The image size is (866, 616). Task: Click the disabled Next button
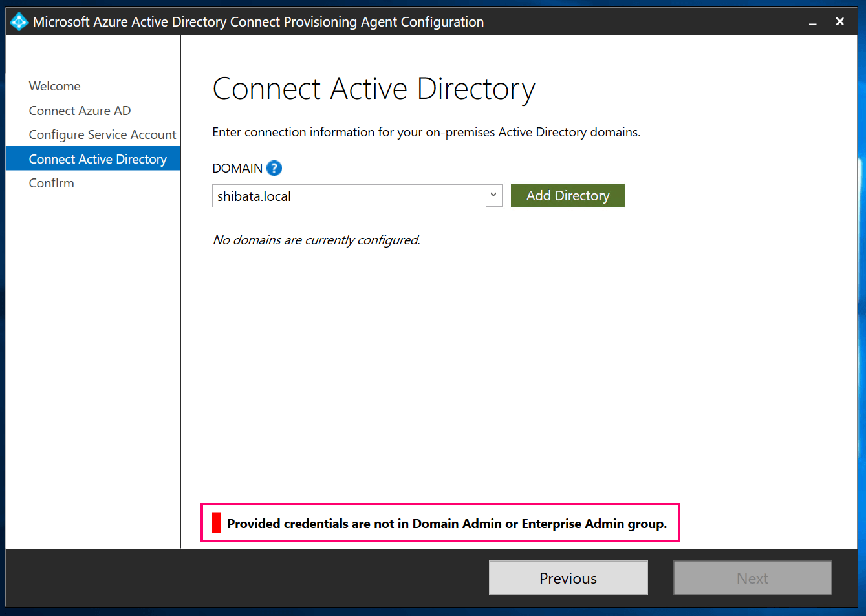click(x=752, y=577)
